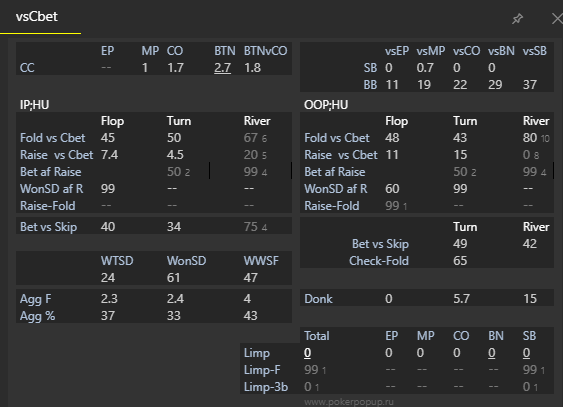Click the Agg % River value 43

pyautogui.click(x=250, y=316)
